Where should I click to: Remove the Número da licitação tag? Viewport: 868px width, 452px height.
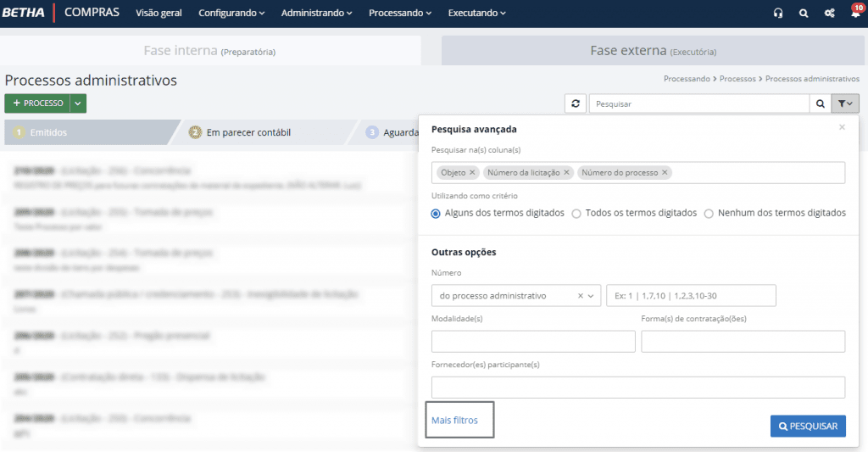click(567, 173)
